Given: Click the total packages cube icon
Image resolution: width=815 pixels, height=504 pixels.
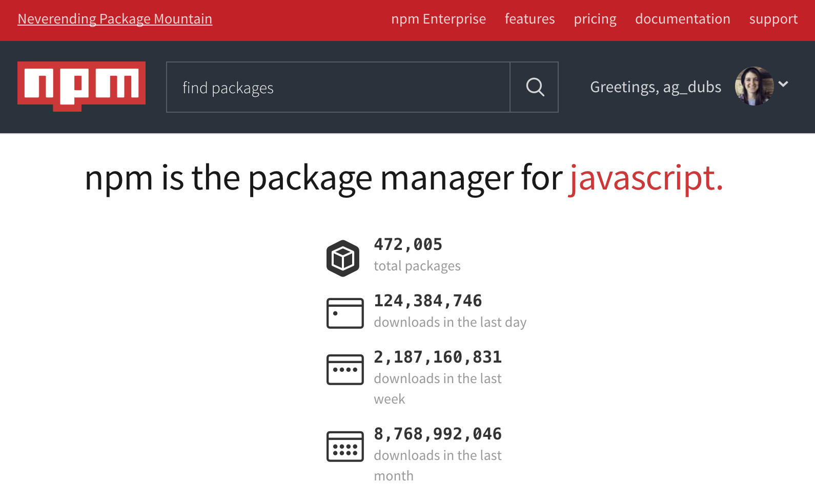Looking at the screenshot, I should (x=343, y=258).
